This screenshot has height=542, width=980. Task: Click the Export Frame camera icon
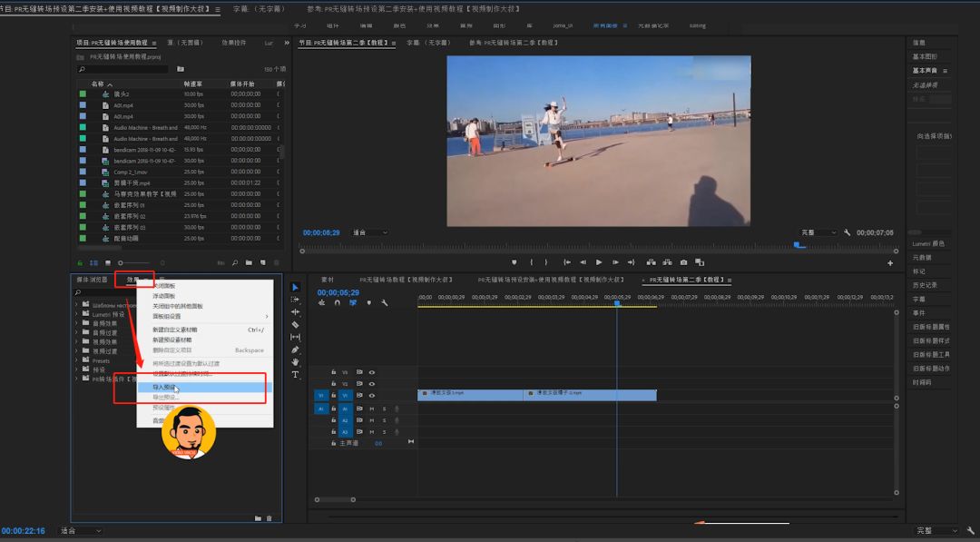point(682,262)
